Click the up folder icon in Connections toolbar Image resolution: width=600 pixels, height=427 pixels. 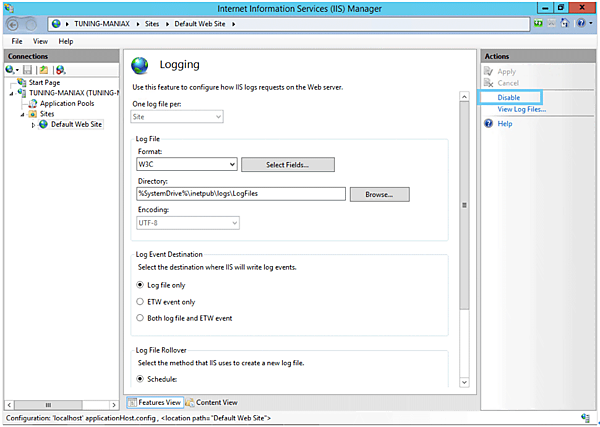click(x=44, y=69)
